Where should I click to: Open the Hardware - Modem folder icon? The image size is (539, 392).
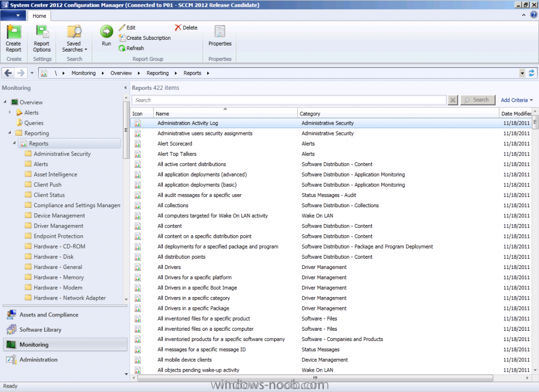tap(28, 287)
